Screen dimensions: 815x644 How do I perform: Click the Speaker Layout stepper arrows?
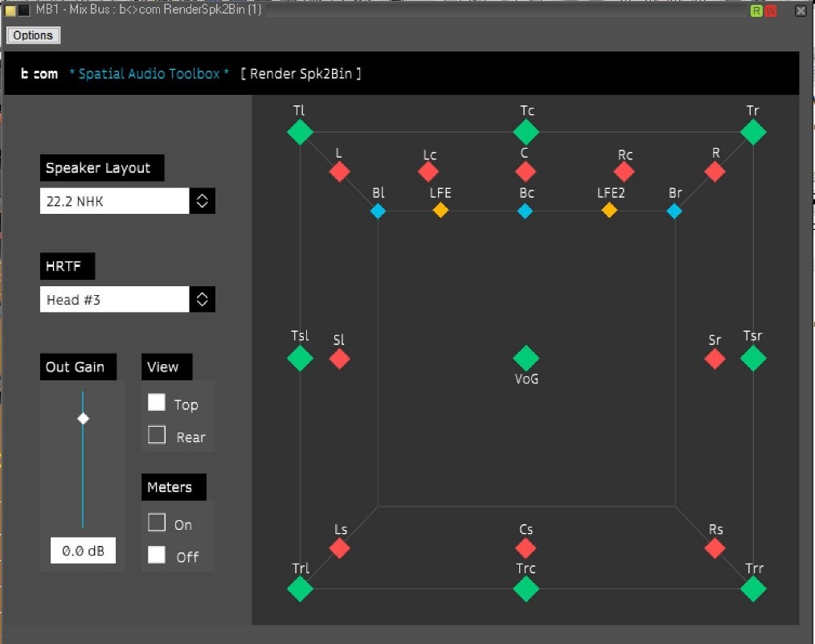pos(203,201)
